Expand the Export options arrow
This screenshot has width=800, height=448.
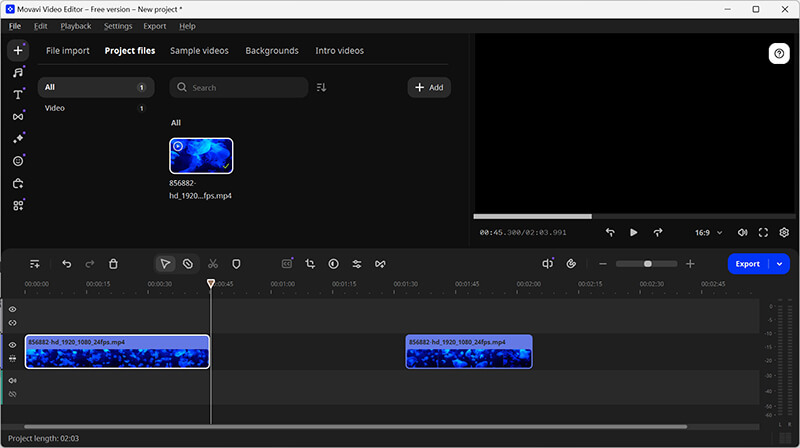780,264
